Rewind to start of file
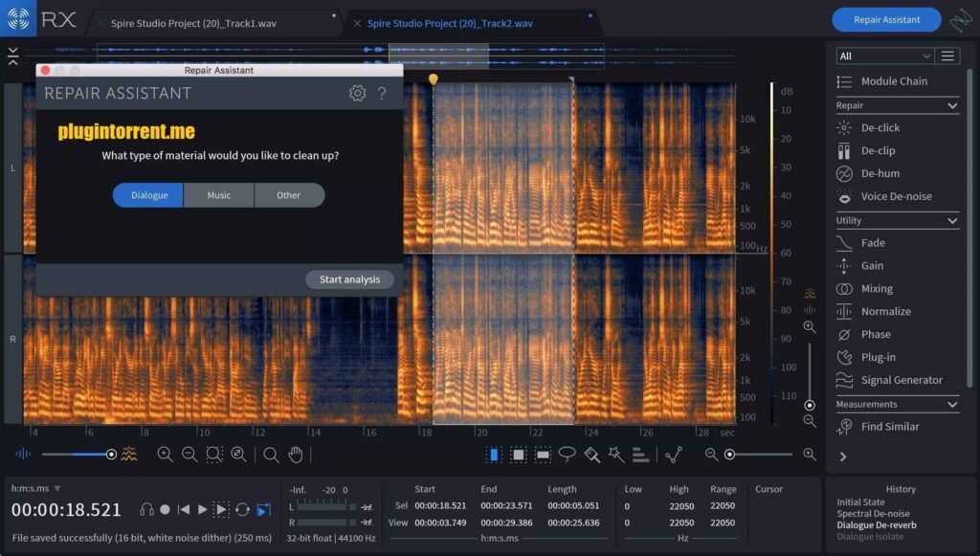This screenshot has width=980, height=556. 184,510
